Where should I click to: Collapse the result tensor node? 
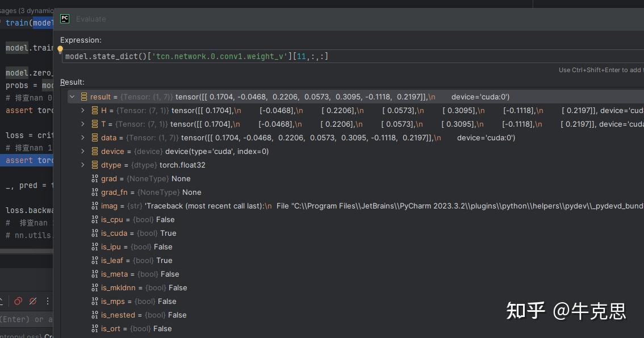coord(72,97)
